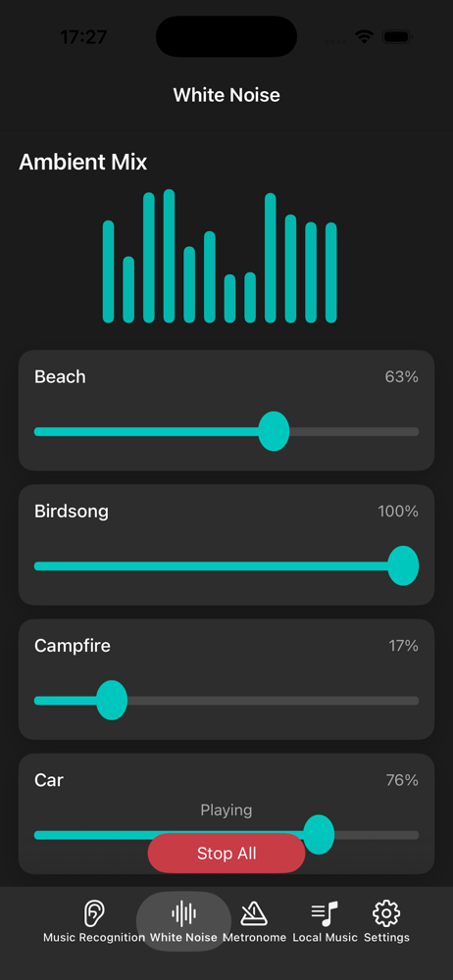Open the Settings gear icon
The image size is (453, 980).
pyautogui.click(x=386, y=913)
